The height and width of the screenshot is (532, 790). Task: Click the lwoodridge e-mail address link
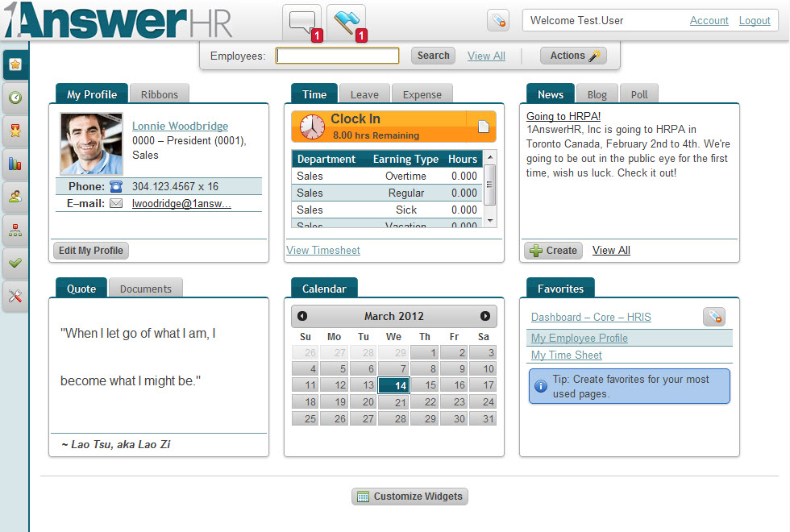(181, 203)
